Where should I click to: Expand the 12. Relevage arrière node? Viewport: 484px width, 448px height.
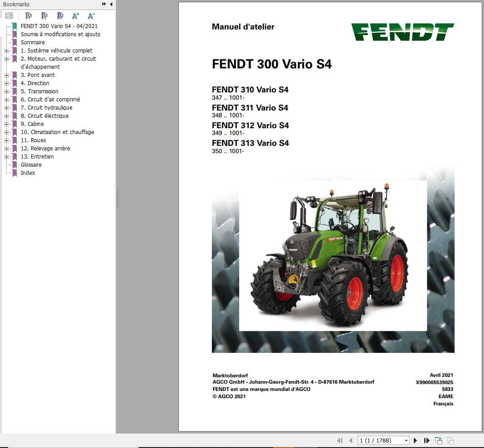(6, 149)
